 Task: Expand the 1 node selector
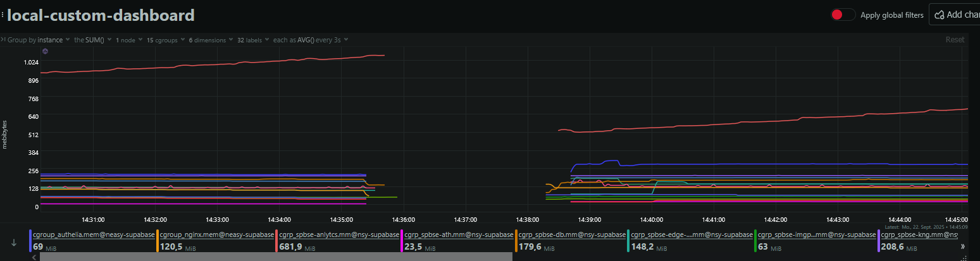128,40
